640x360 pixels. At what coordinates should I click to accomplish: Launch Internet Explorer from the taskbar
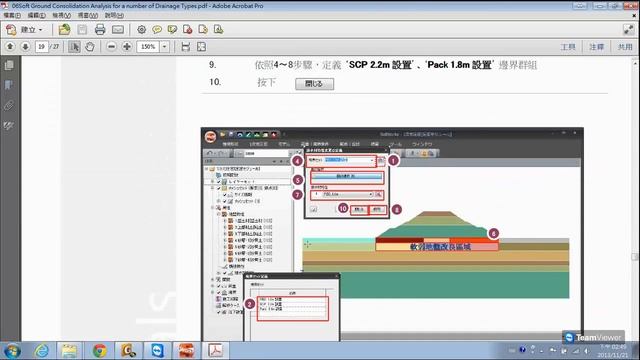(x=42, y=351)
